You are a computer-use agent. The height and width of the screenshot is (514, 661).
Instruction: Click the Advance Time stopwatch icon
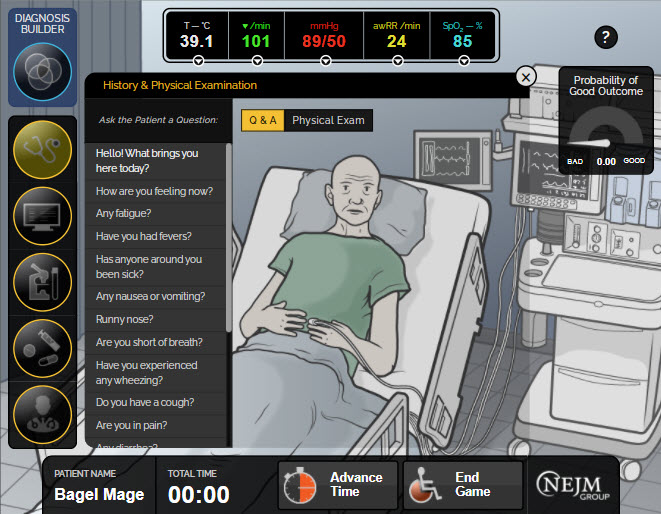pyautogui.click(x=299, y=485)
